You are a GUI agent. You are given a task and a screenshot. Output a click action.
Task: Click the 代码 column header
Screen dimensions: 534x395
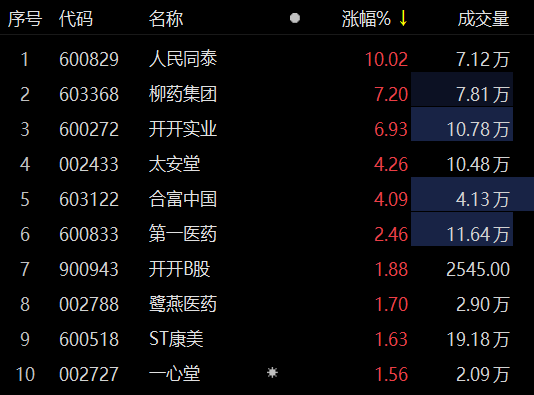76,19
